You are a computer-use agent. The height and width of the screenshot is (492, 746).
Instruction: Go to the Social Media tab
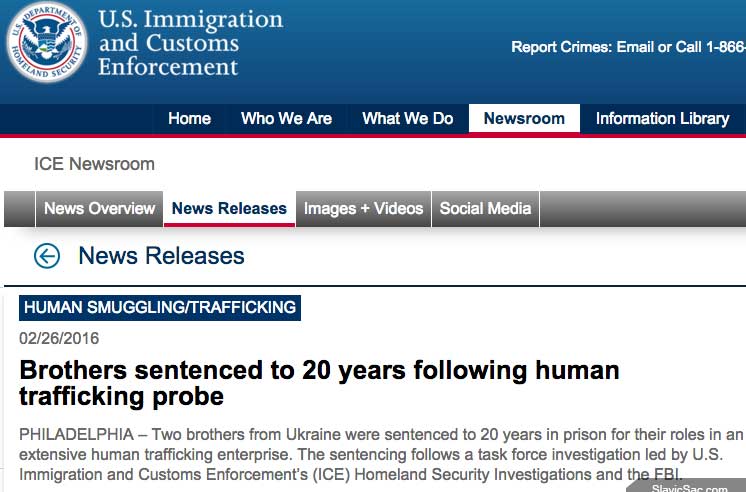point(485,208)
